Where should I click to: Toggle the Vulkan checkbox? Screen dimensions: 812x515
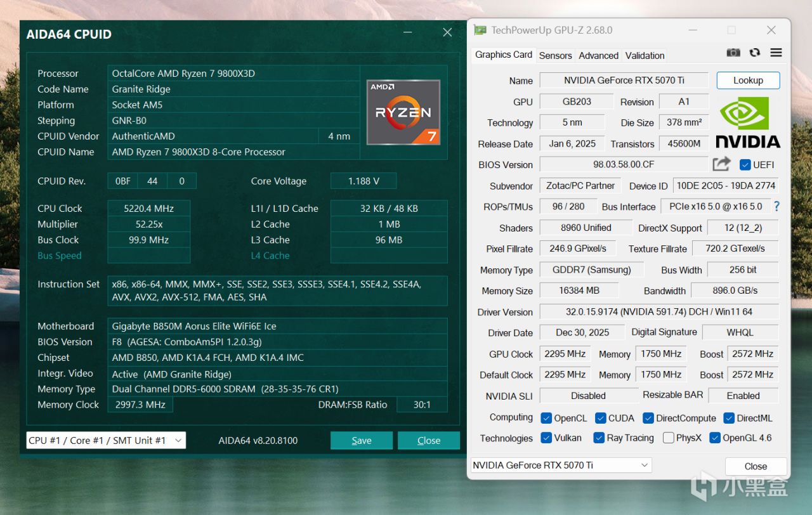[546, 438]
